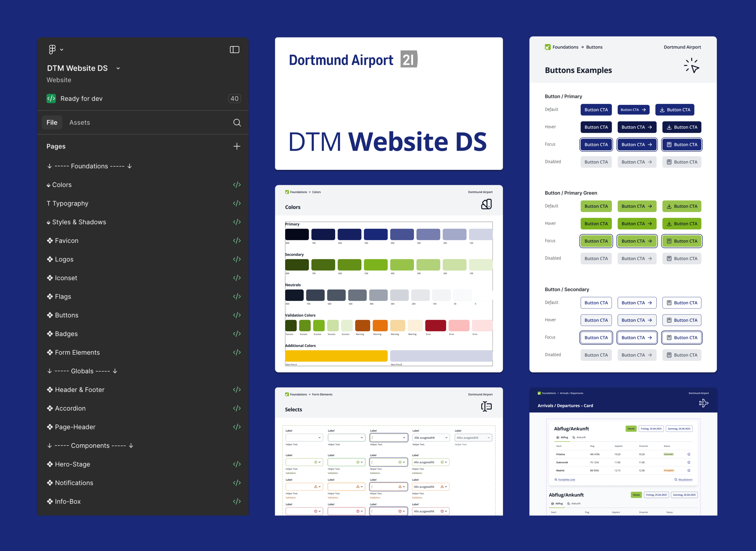The width and height of the screenshot is (756, 551).
Task: Switch to the Assets tab
Action: pos(80,122)
